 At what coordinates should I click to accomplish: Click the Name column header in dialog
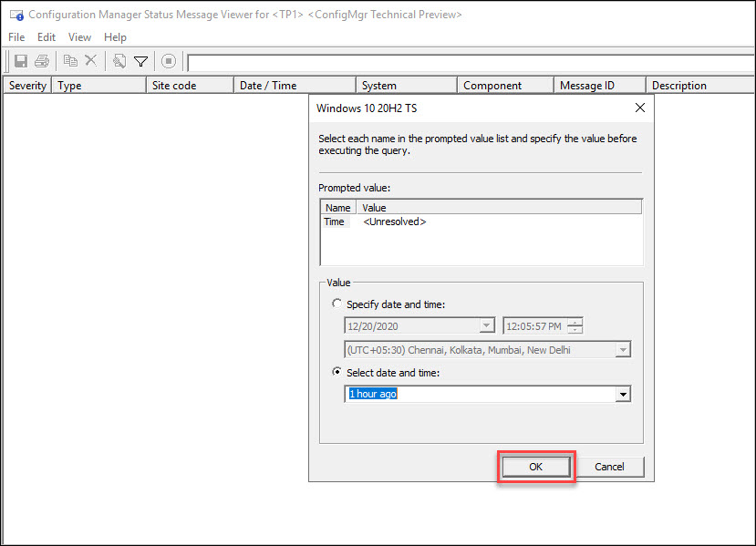(x=338, y=208)
